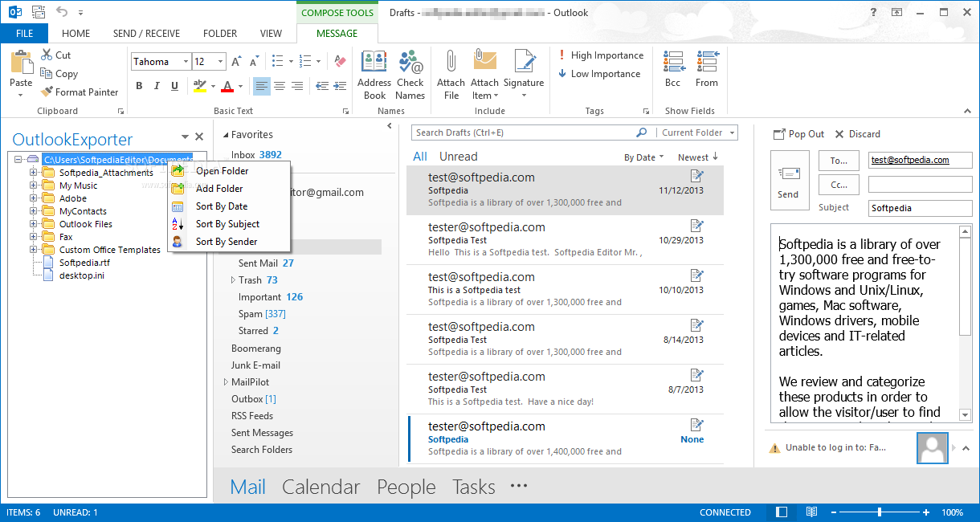Close the OutlookExporter pane
980x522 pixels.
(199, 137)
